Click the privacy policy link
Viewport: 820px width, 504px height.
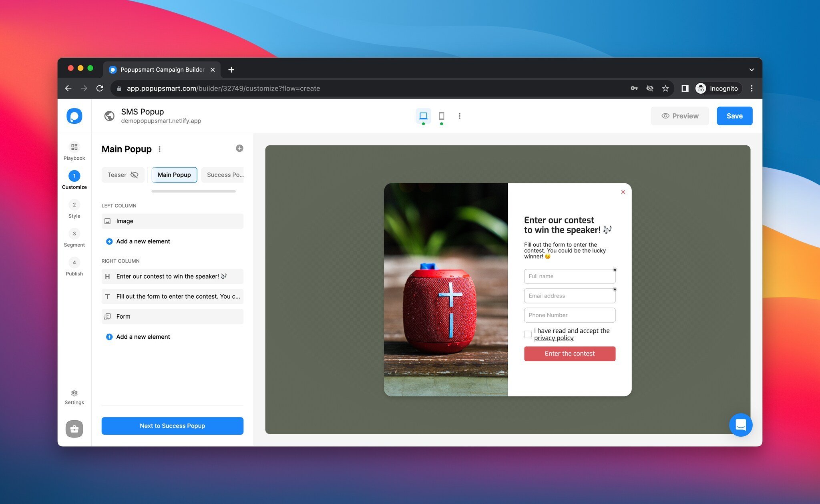click(553, 338)
